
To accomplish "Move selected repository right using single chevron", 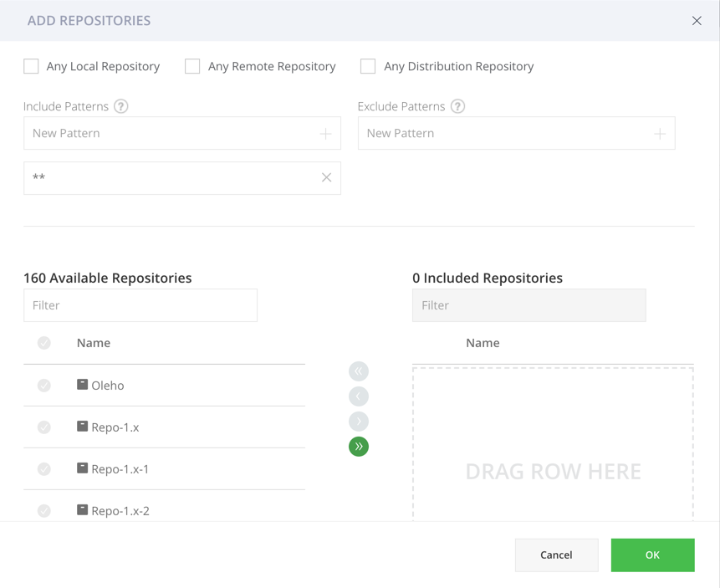I will coord(359,422).
